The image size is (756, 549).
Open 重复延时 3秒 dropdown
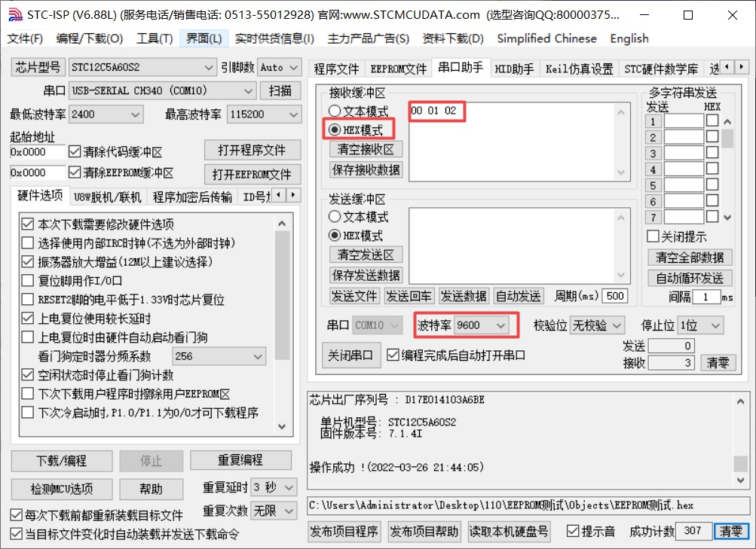click(x=274, y=487)
